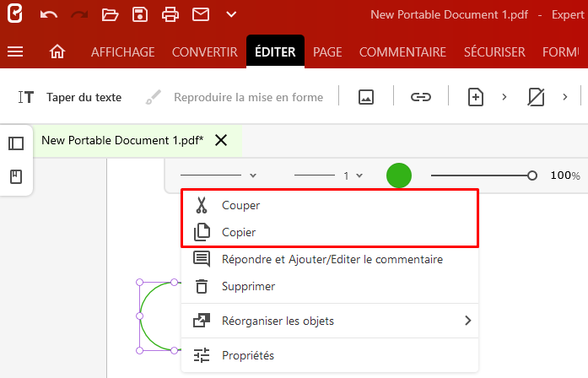This screenshot has width=588, height=378.
Task: Close the New Portable Document 1.pdf tab
Action: click(x=221, y=140)
